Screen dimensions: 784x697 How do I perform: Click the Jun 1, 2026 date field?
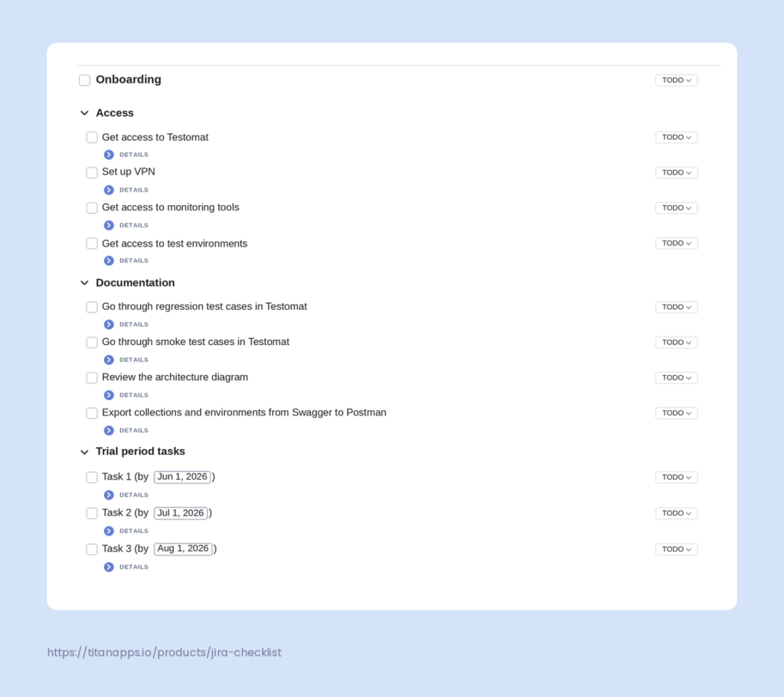[182, 477]
